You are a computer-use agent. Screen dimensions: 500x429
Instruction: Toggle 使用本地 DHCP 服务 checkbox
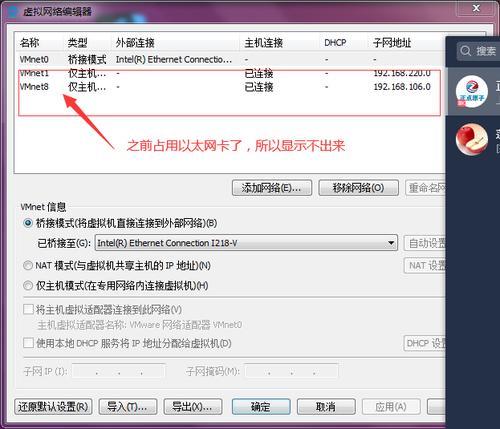tap(28, 343)
